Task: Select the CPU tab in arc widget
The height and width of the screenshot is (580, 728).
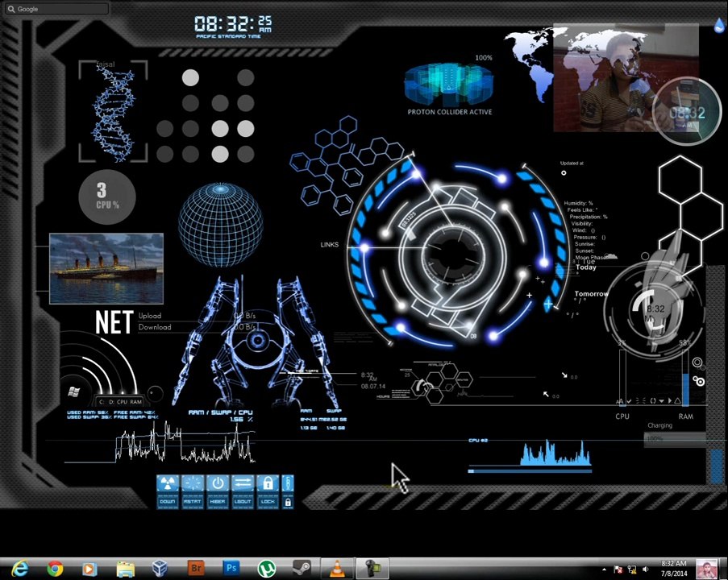Action: pyautogui.click(x=122, y=402)
